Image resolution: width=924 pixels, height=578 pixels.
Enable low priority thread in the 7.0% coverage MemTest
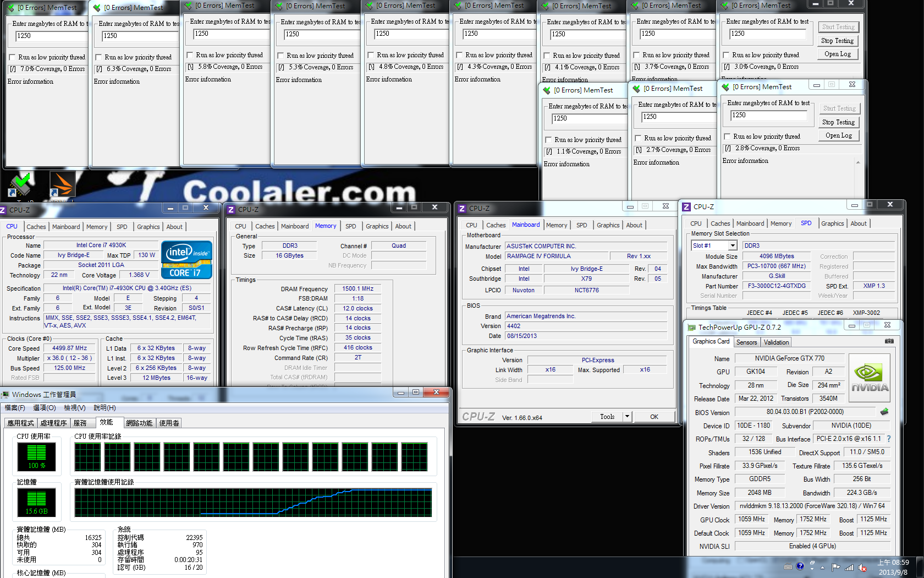12,57
